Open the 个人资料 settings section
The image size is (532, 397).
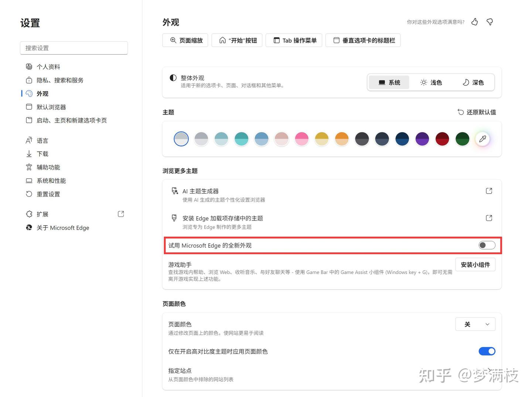point(48,66)
